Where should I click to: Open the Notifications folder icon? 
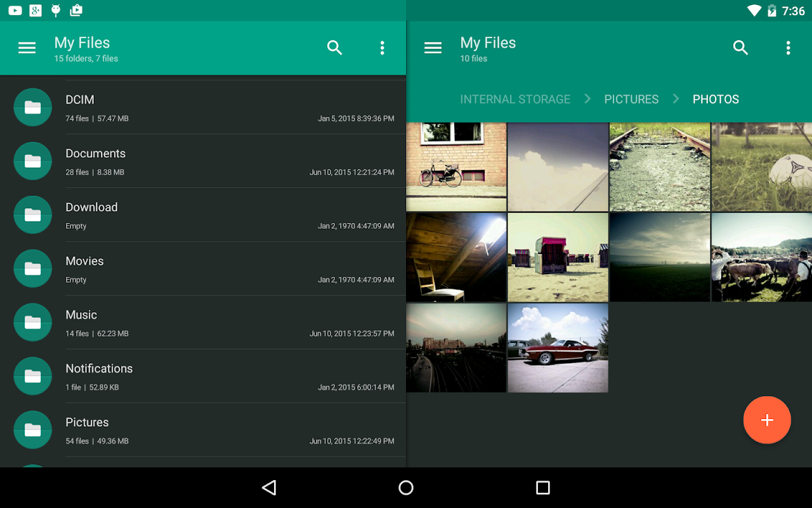pyautogui.click(x=32, y=376)
